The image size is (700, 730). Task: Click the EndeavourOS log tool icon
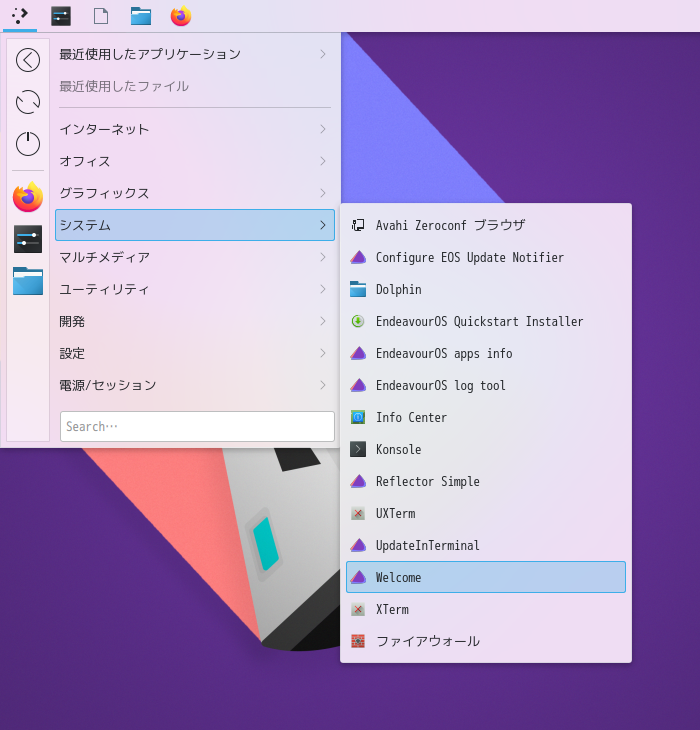[x=358, y=385]
